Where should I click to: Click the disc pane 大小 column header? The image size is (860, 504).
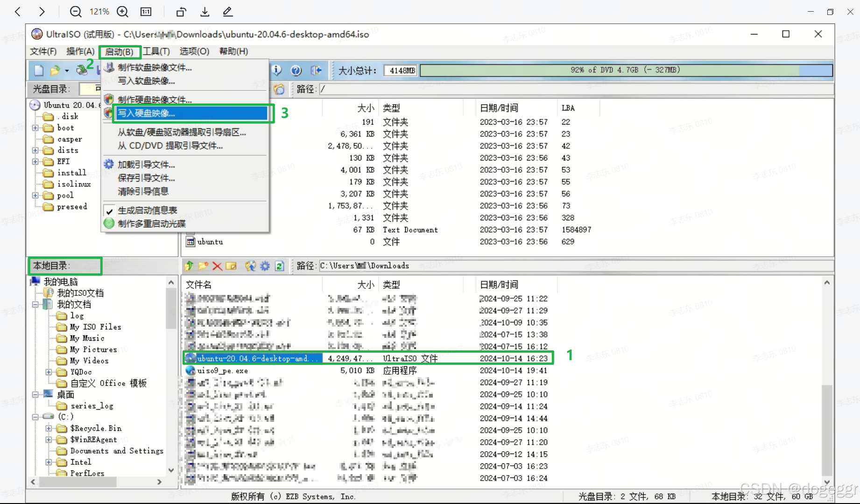point(350,108)
